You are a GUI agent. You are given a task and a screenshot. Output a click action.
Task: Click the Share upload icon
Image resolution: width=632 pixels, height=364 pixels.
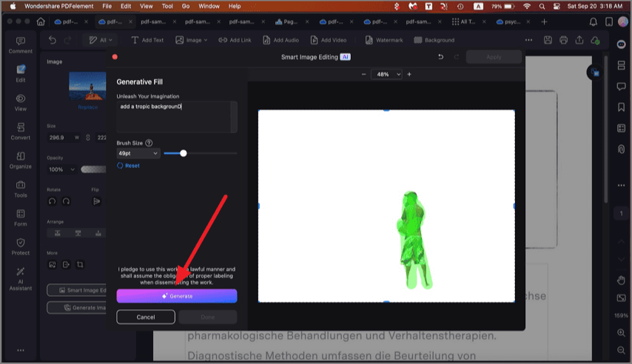(579, 40)
